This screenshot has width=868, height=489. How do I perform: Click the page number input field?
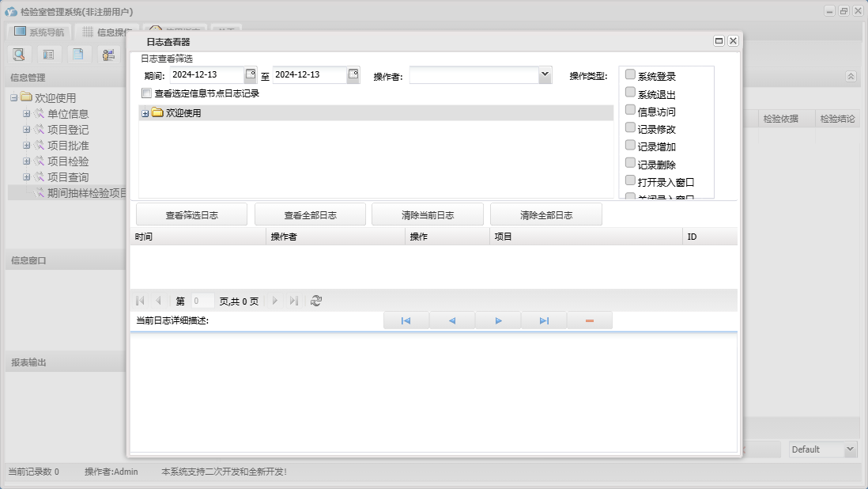[x=202, y=301]
